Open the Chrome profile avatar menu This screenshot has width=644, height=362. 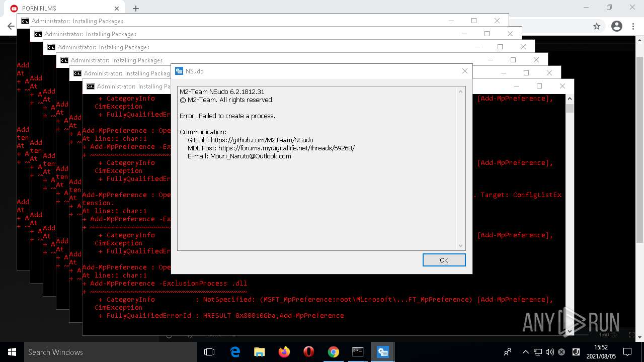click(616, 26)
